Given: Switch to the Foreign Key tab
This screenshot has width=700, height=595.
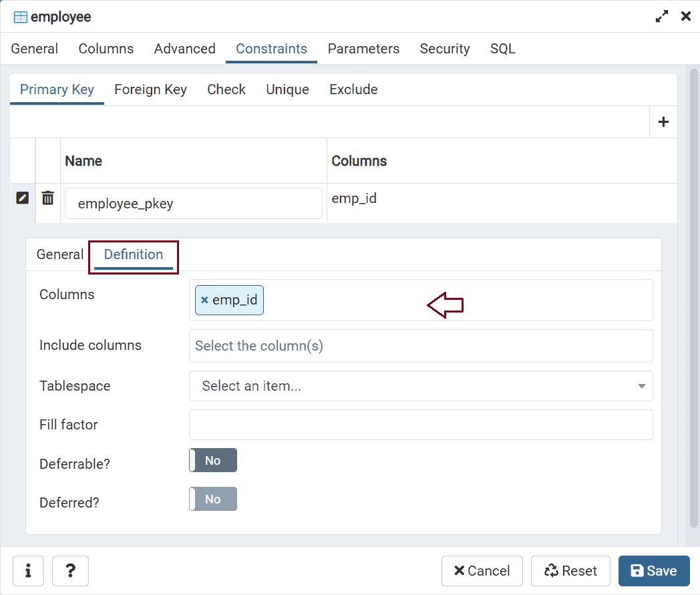Looking at the screenshot, I should (x=150, y=89).
